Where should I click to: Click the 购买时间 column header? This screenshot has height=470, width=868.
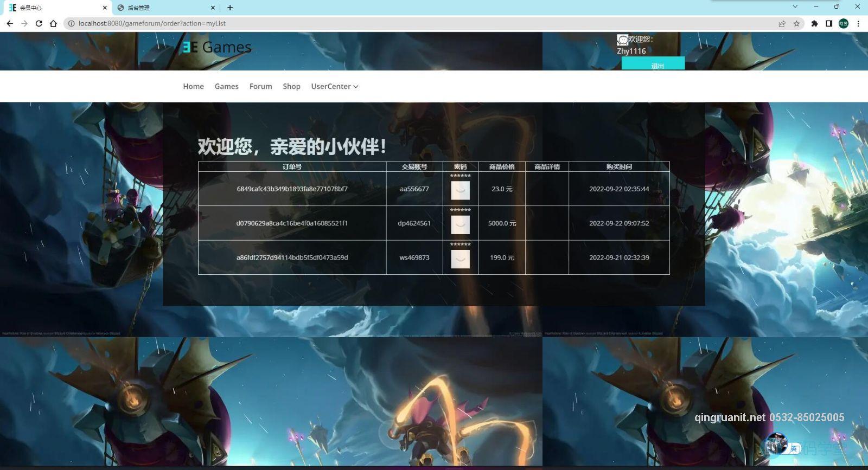tap(619, 166)
